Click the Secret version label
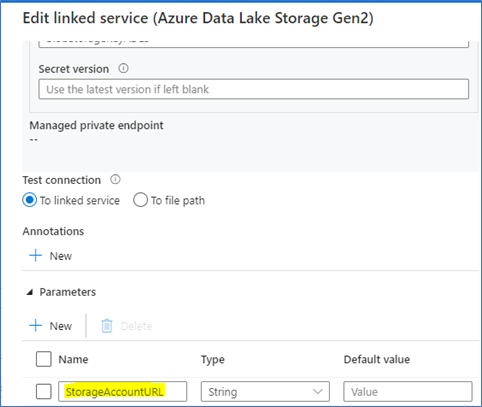 pos(74,69)
